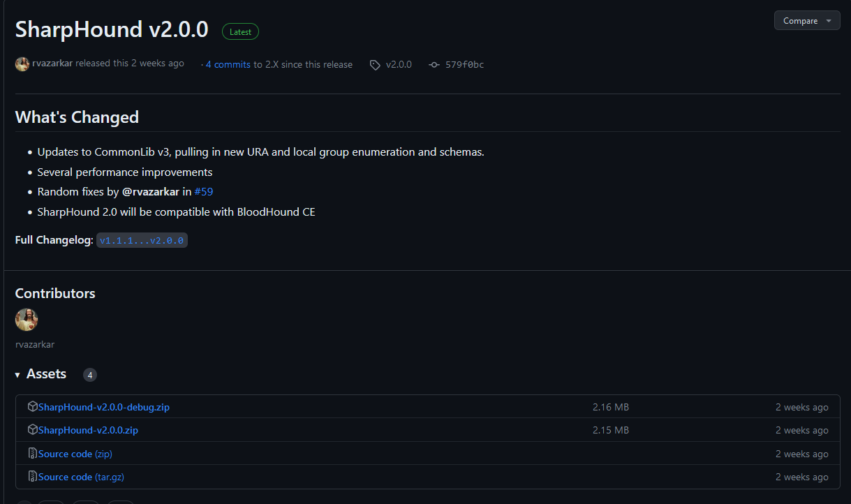Open the v1.1.1...v2.0.0 full changelog
Viewport: 851px width, 504px height.
(x=142, y=240)
